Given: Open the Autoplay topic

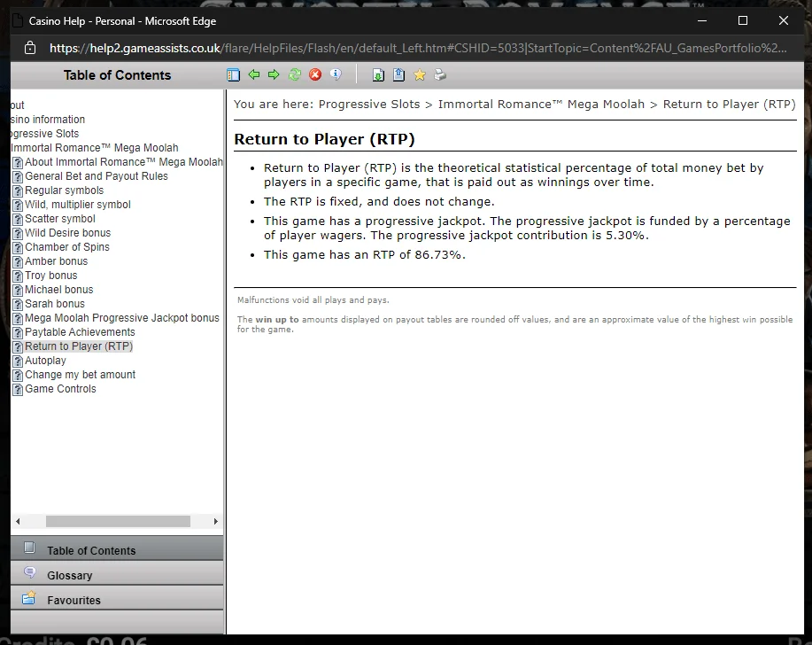Looking at the screenshot, I should (x=45, y=360).
